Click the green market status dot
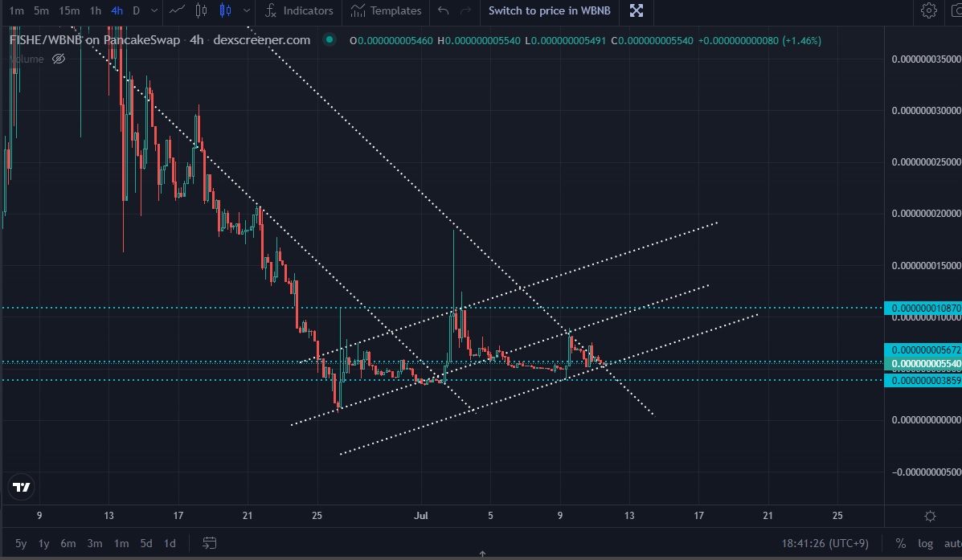962x560 pixels. point(330,40)
